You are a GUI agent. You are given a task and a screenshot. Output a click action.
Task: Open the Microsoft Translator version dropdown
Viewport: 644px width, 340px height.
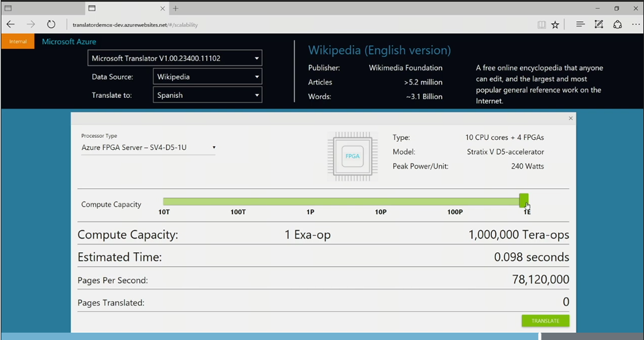175,58
